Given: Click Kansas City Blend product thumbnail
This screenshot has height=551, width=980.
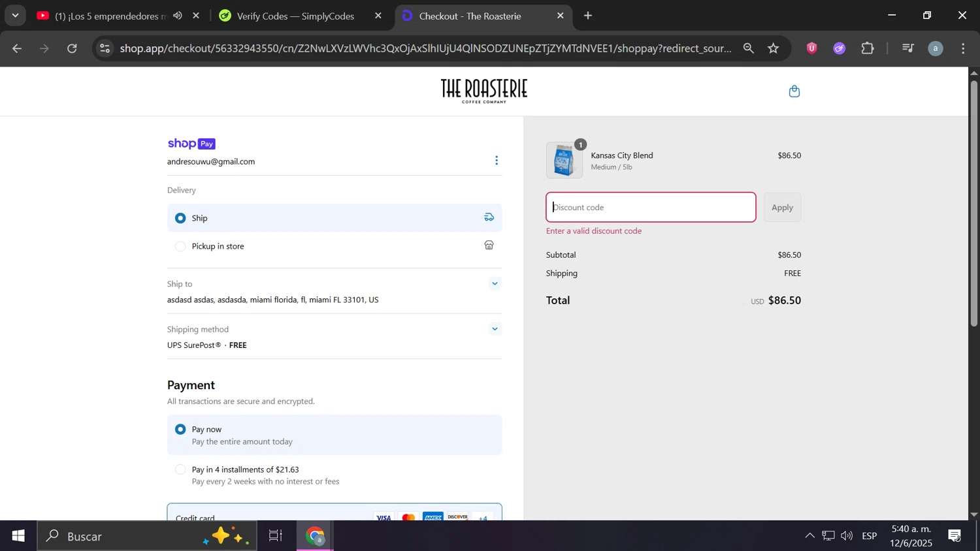Looking at the screenshot, I should (564, 160).
